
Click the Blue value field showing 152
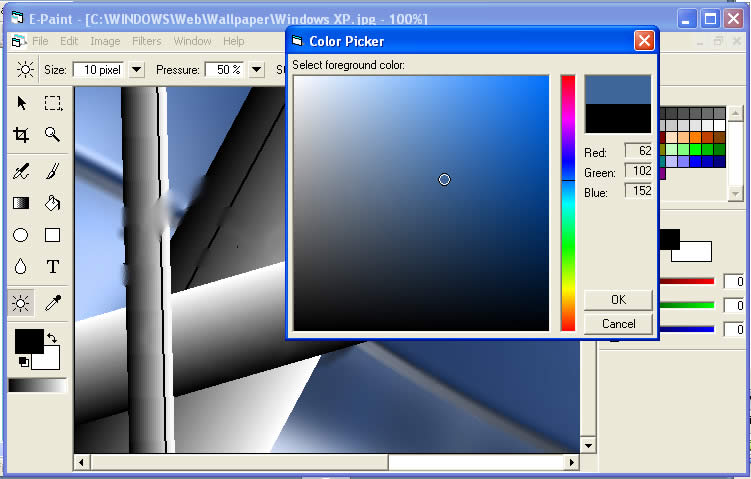pos(638,191)
